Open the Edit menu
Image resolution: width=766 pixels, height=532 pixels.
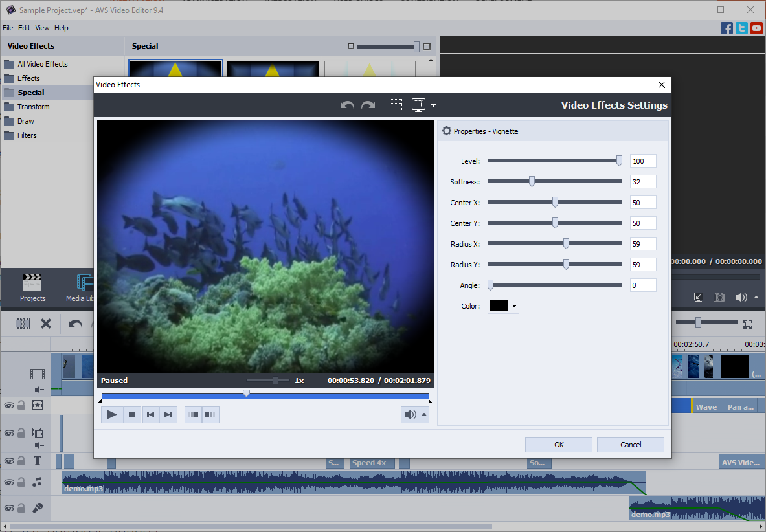(24, 28)
